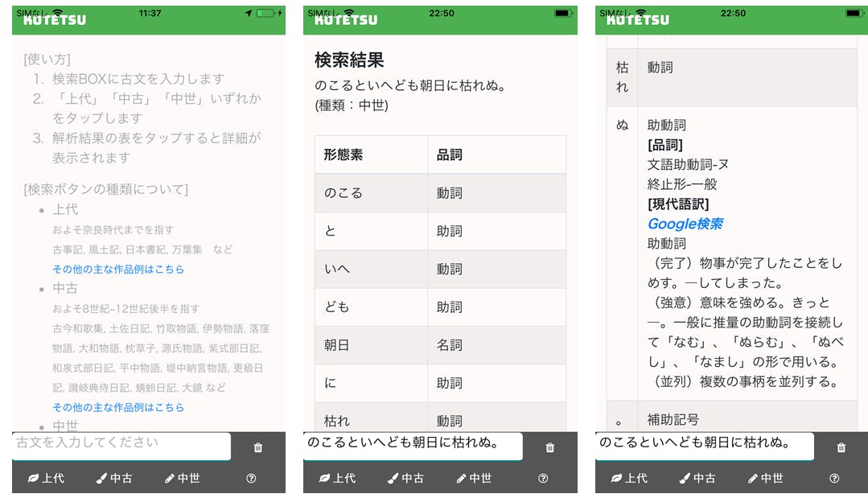The image size is (868, 498).
Task: Select 中古 button in the right screen
Action: pyautogui.click(x=697, y=478)
